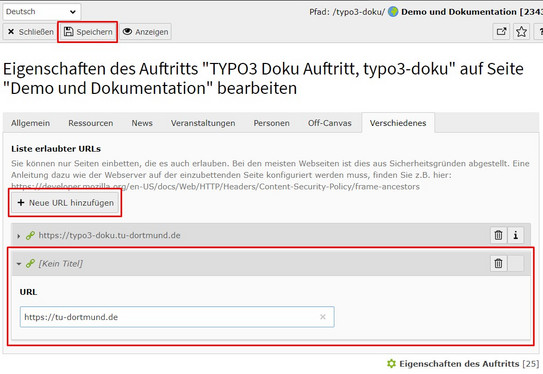Click the frame-ancestors documentation URL text

[215, 187]
